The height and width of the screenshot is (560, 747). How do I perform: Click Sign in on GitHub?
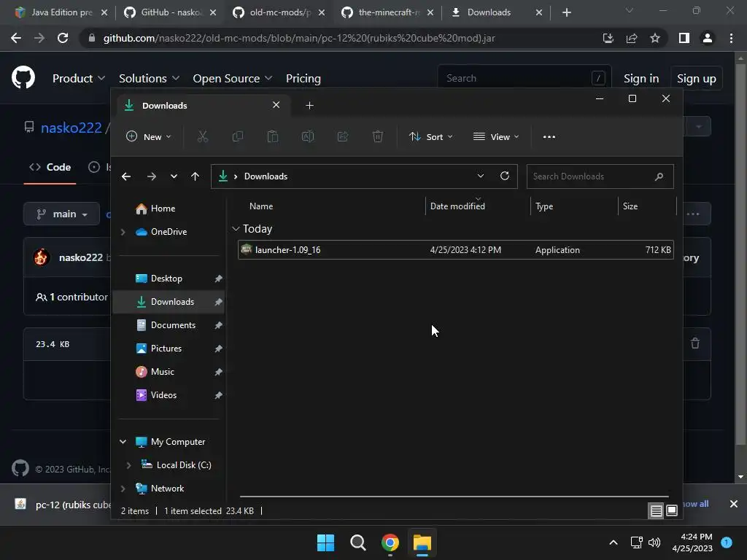point(641,78)
